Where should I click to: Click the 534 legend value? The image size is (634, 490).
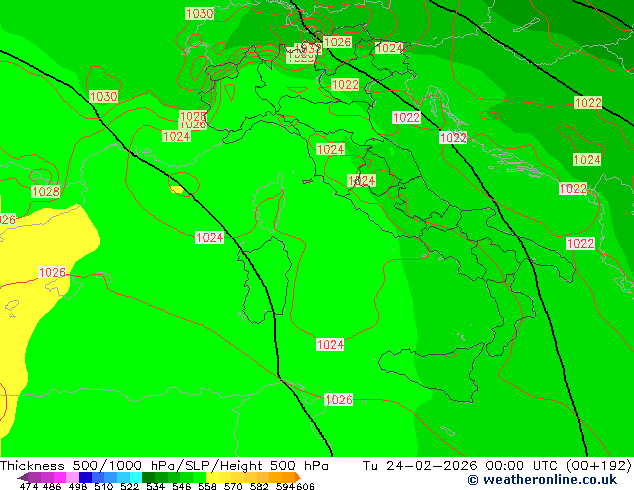[x=155, y=486]
